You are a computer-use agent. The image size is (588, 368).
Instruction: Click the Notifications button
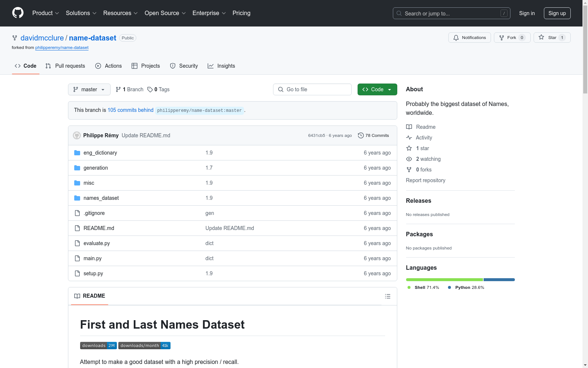pos(469,38)
